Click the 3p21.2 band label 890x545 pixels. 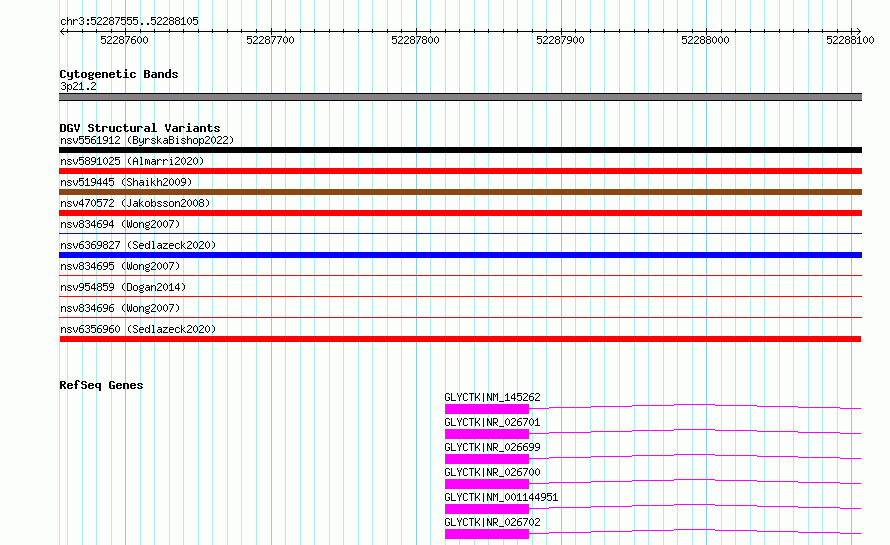click(x=78, y=86)
